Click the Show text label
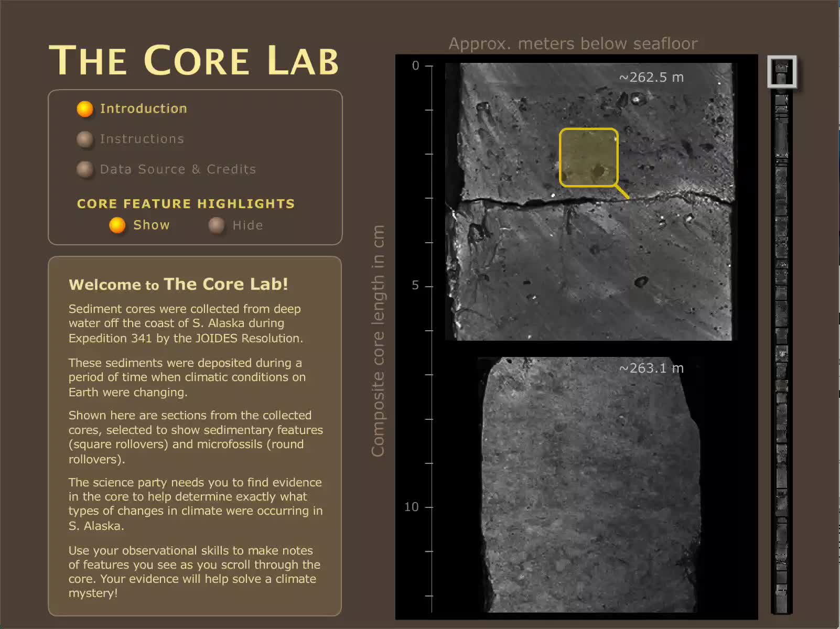 pyautogui.click(x=152, y=225)
